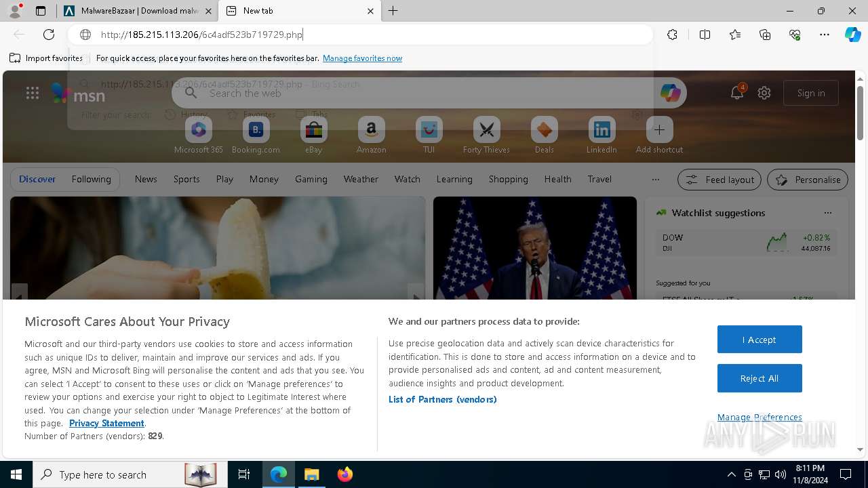
Task: Open the DOW stock entry
Action: tap(746, 243)
